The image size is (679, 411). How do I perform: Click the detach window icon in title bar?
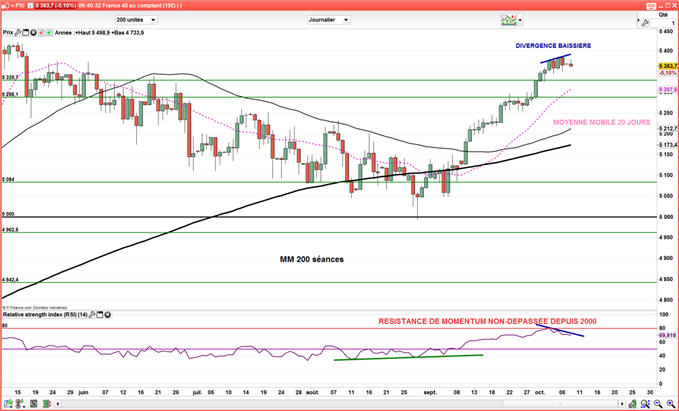point(651,6)
